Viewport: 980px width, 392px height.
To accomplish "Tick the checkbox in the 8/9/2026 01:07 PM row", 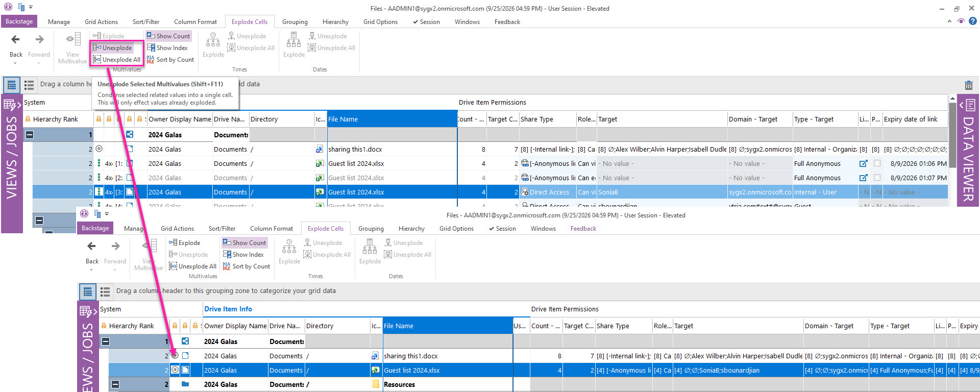I will point(877,178).
